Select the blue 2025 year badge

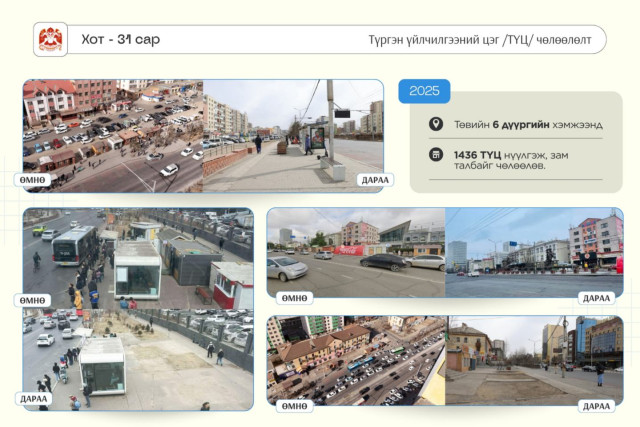click(424, 91)
